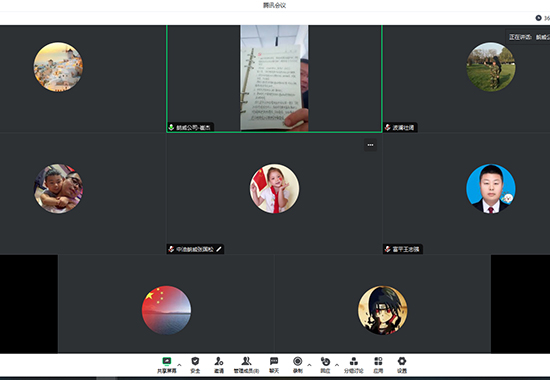Open the three-dots menu on center tile
Image resolution: width=550 pixels, height=380 pixels.
pos(370,145)
